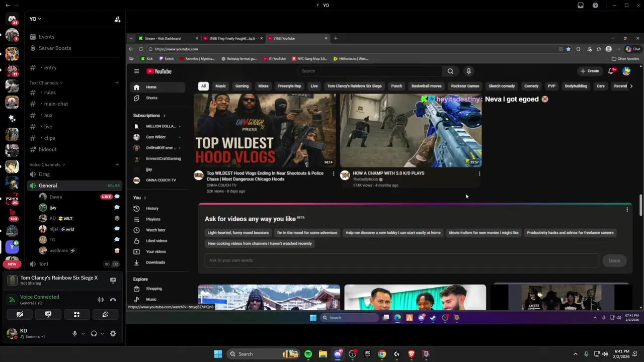Open Discord Help question mark icon

point(595,6)
